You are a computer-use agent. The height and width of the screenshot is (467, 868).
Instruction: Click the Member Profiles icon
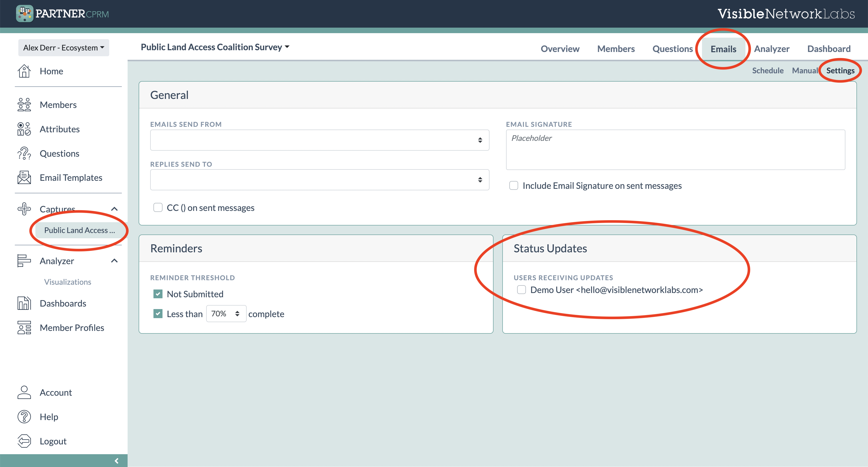[x=24, y=327]
